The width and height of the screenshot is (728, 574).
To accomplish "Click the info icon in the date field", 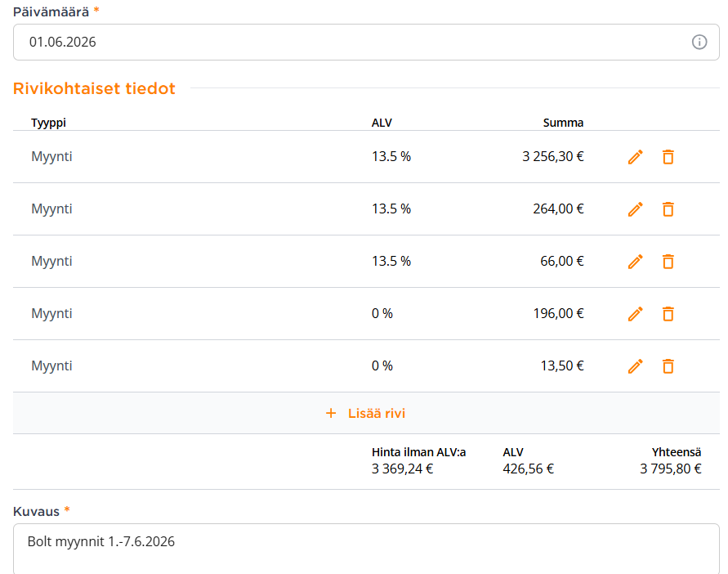I will click(x=699, y=43).
